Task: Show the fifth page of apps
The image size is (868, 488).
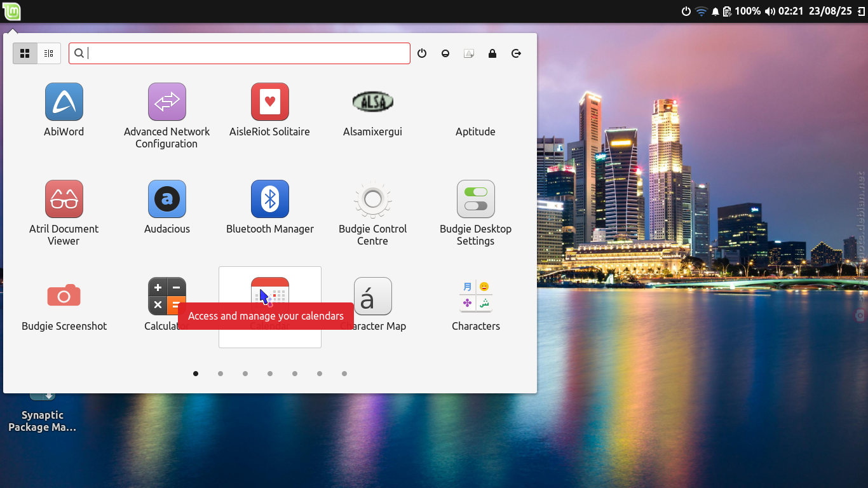Action: click(x=295, y=374)
